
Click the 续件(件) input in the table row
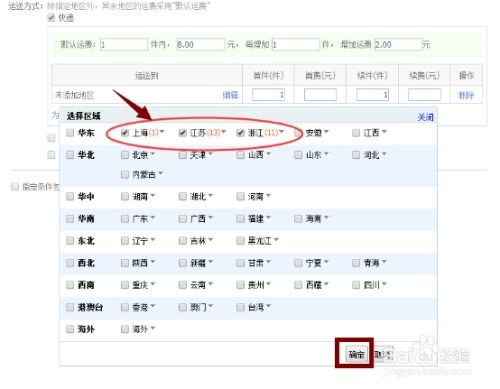pyautogui.click(x=372, y=95)
